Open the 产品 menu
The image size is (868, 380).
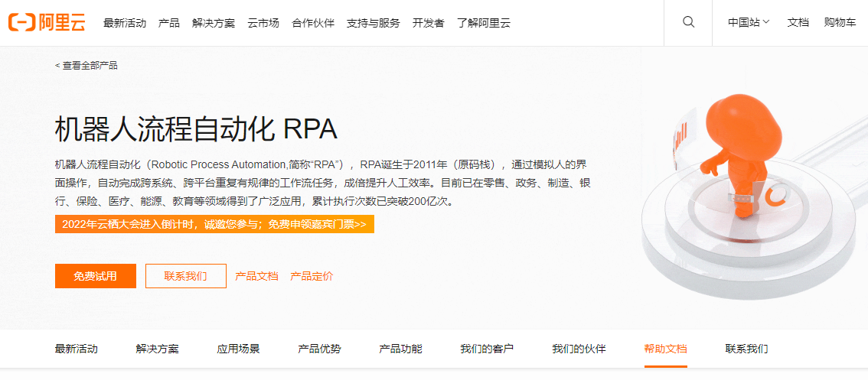click(169, 23)
